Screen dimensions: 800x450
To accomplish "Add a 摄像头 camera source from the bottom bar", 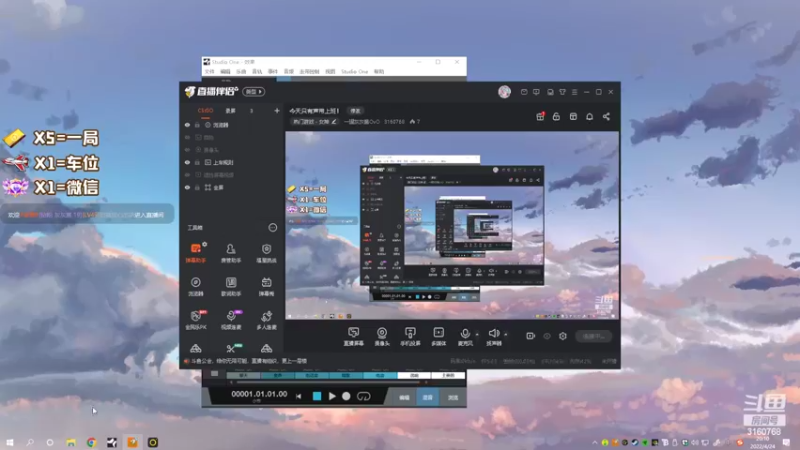I will coord(382,337).
